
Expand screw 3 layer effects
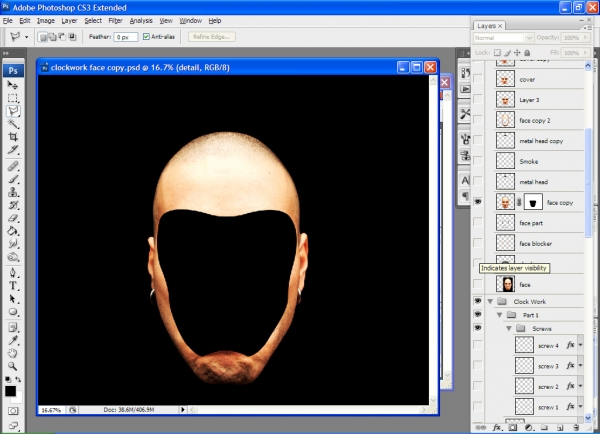[x=580, y=365]
